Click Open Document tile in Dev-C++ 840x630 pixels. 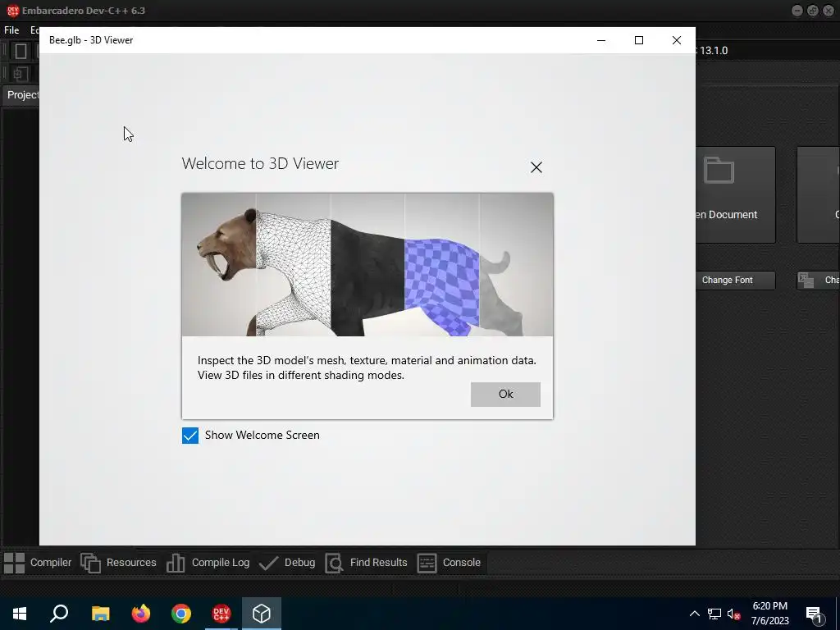(735, 195)
